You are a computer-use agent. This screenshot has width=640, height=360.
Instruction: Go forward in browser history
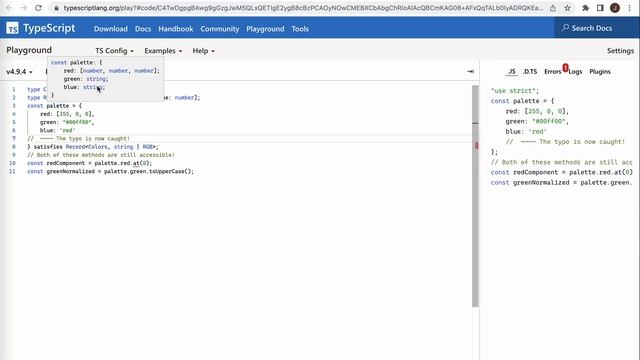[x=24, y=8]
